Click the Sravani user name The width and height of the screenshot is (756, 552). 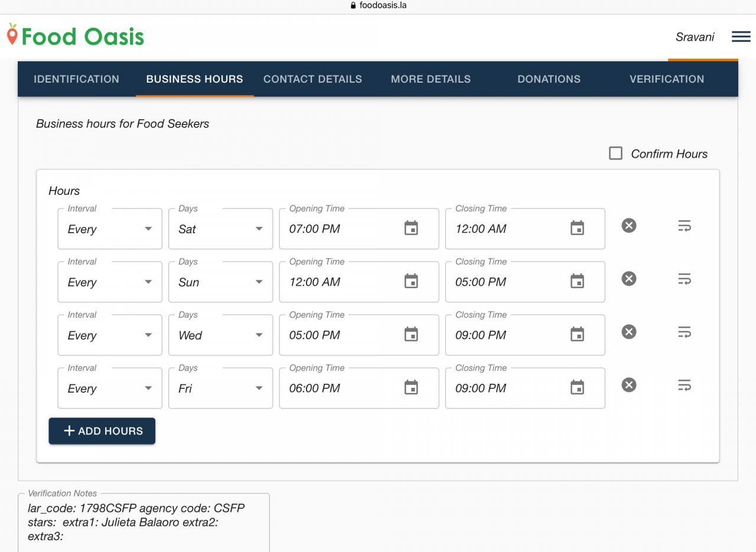click(695, 37)
